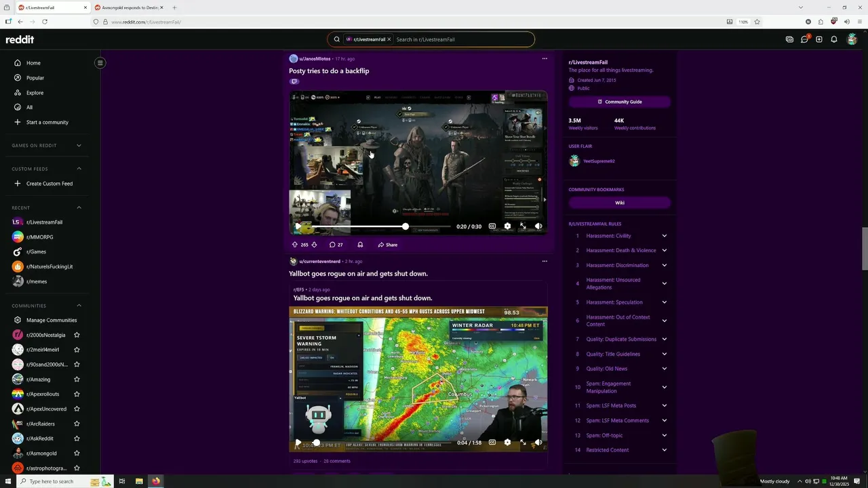868x488 pixels.
Task: Open a new browser tab
Action: point(174,7)
